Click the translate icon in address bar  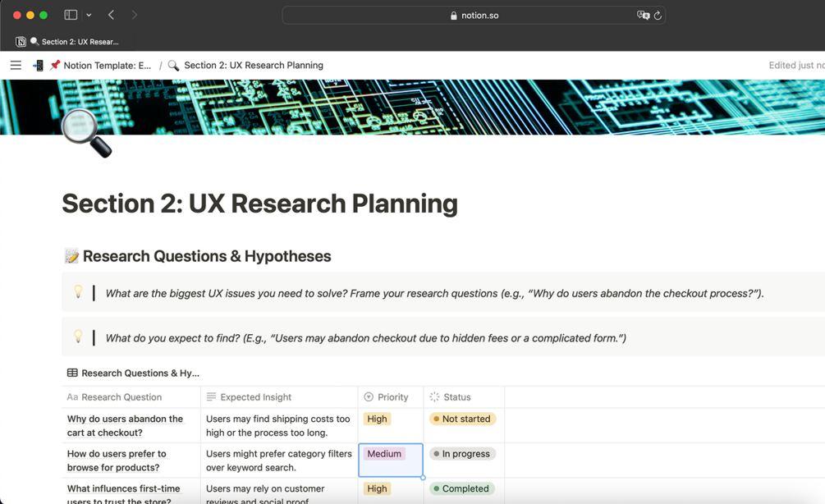pyautogui.click(x=643, y=16)
